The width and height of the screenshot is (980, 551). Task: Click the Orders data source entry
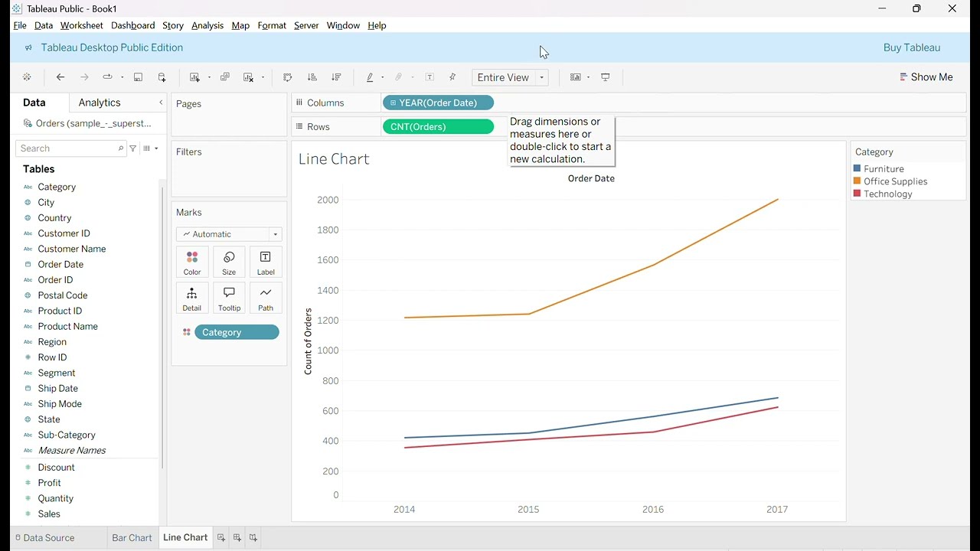pyautogui.click(x=87, y=123)
